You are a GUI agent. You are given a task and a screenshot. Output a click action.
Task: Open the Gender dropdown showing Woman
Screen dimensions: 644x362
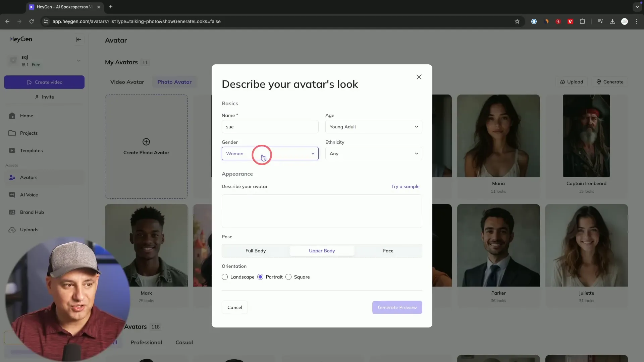coord(270,154)
